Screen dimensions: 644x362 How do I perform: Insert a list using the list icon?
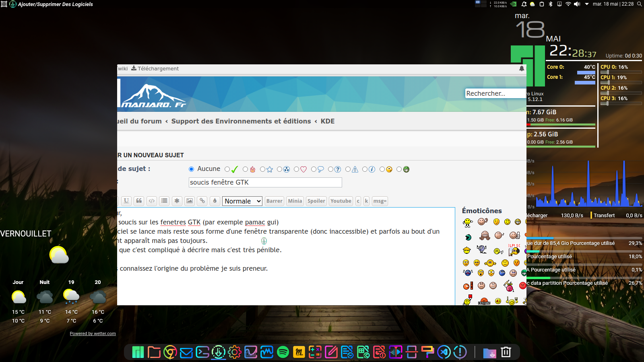coord(164,201)
